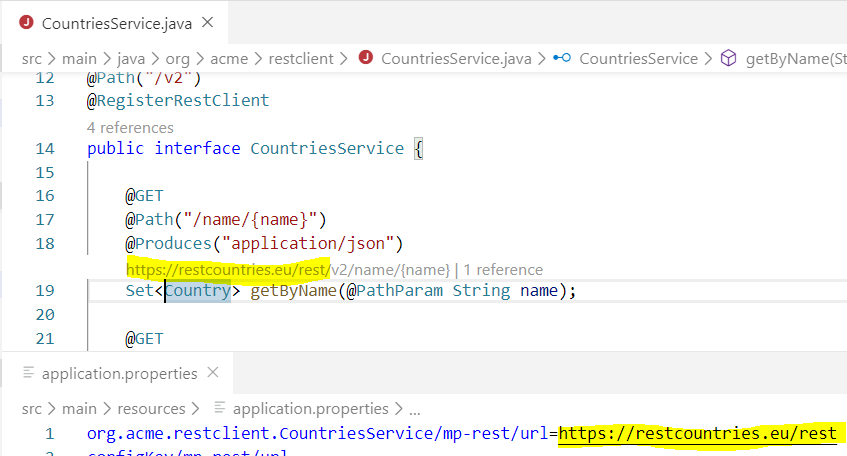Click the interface symbol icon in breadcrumb
Screen dimensions: 847x456
click(x=562, y=57)
